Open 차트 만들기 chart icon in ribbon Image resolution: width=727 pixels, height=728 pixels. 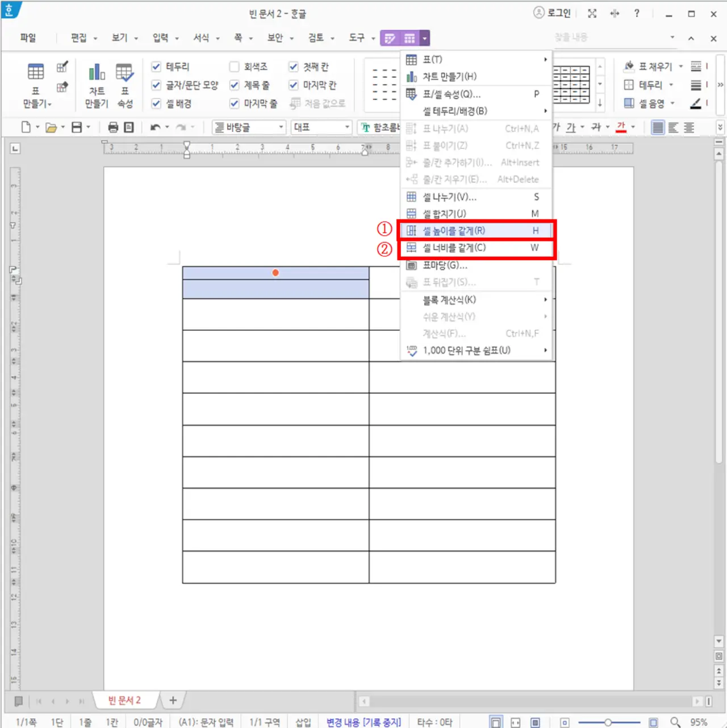[x=97, y=72]
